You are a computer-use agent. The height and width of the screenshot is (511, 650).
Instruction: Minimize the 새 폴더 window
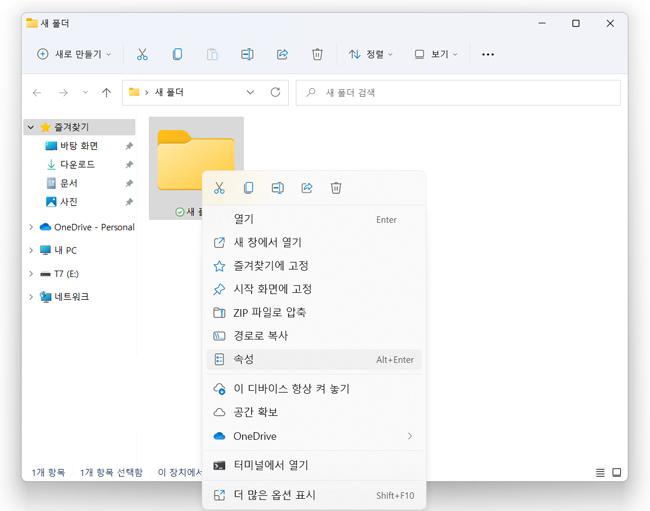pyautogui.click(x=542, y=24)
